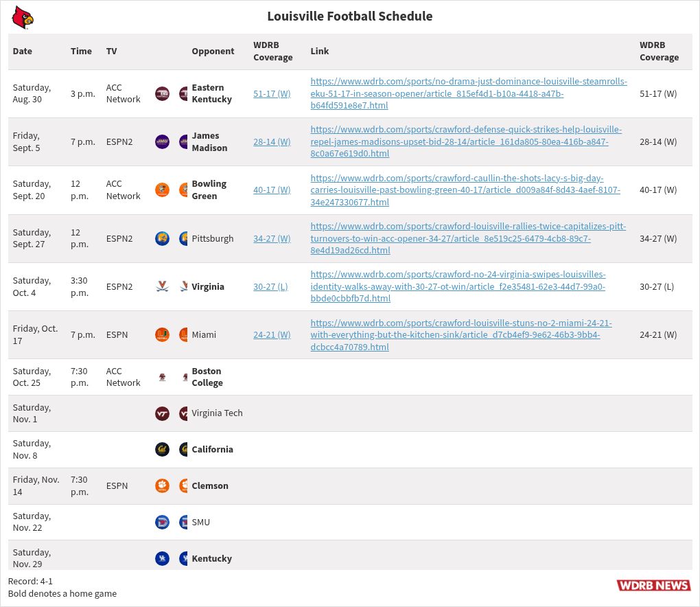Click the fully visible Miami U logo
This screenshot has height=607, width=700.
[x=162, y=335]
